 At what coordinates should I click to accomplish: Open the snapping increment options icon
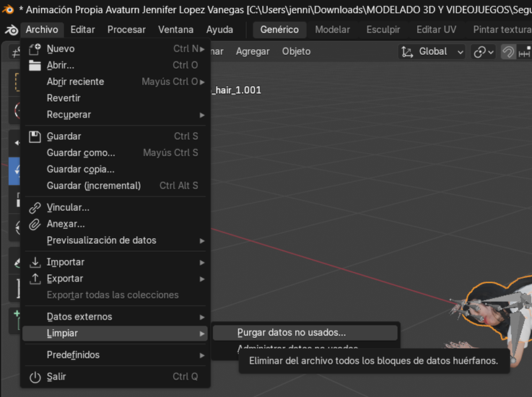[524, 52]
